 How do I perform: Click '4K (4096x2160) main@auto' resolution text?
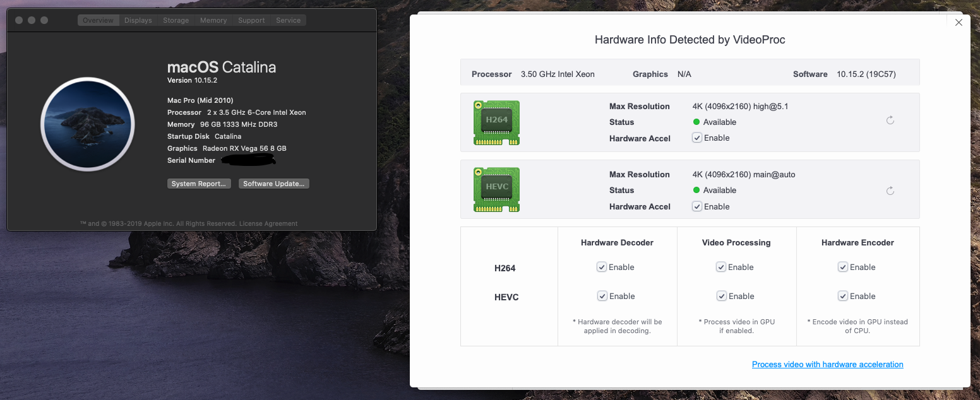click(x=744, y=174)
